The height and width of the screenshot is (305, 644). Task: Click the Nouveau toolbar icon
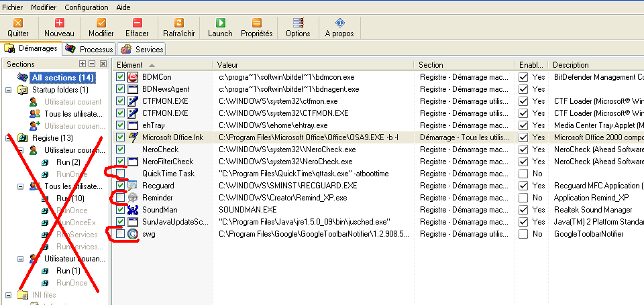tap(60, 23)
